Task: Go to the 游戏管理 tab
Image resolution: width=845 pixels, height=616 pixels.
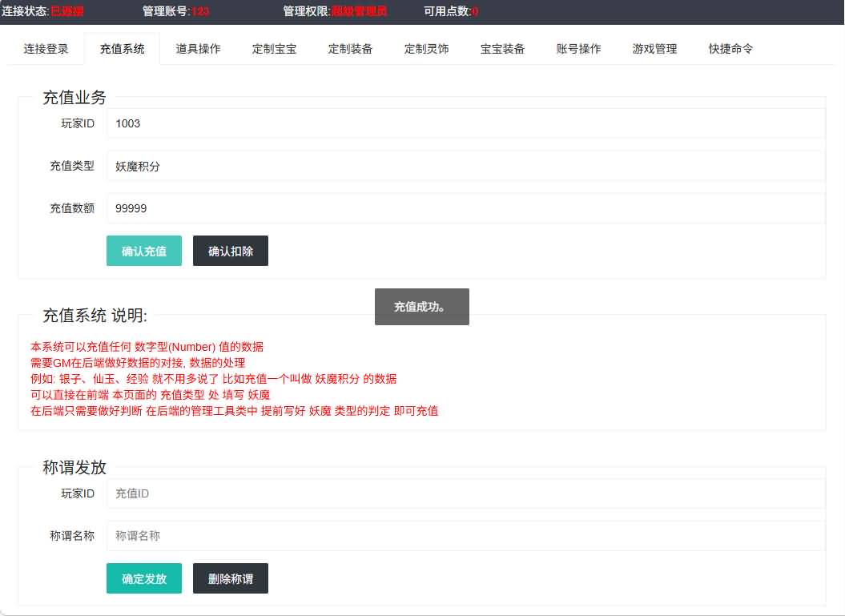Action: (654, 49)
